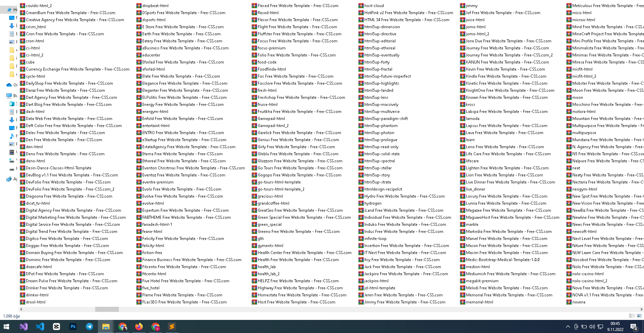This screenshot has height=333, width=644.
Task: Click the Quick access star icon
Action: [10, 10]
